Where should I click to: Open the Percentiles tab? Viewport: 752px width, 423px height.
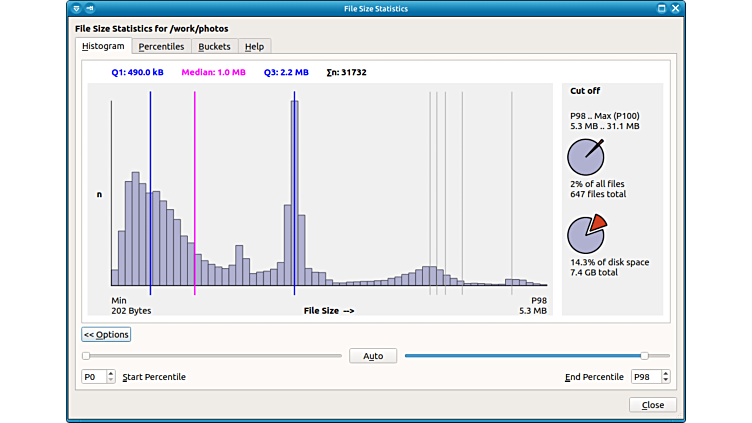pos(161,47)
